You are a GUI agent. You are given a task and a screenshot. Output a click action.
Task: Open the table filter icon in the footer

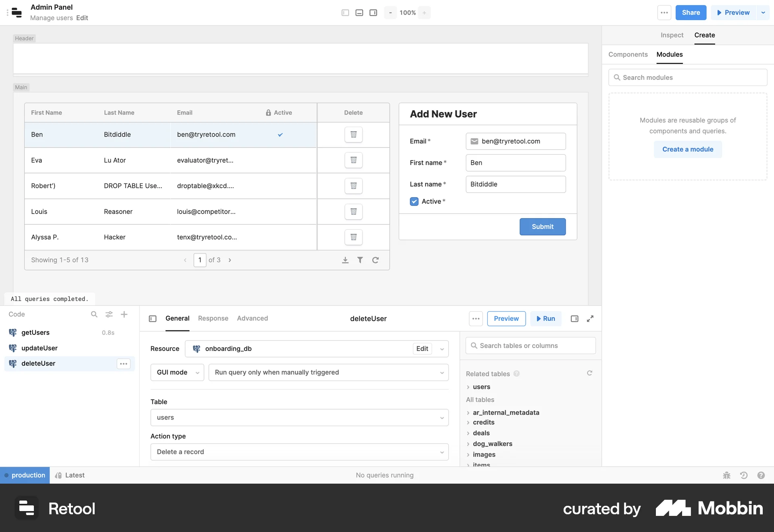point(360,260)
